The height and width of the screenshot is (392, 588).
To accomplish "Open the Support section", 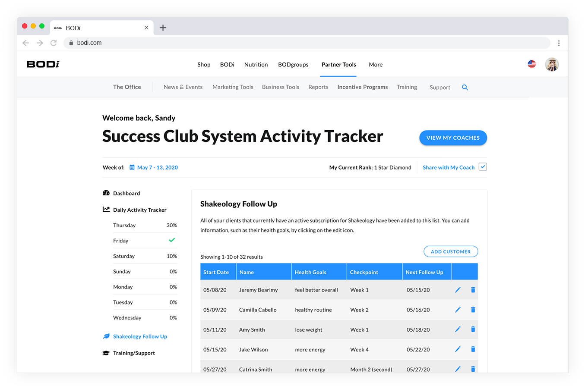I will click(x=440, y=88).
